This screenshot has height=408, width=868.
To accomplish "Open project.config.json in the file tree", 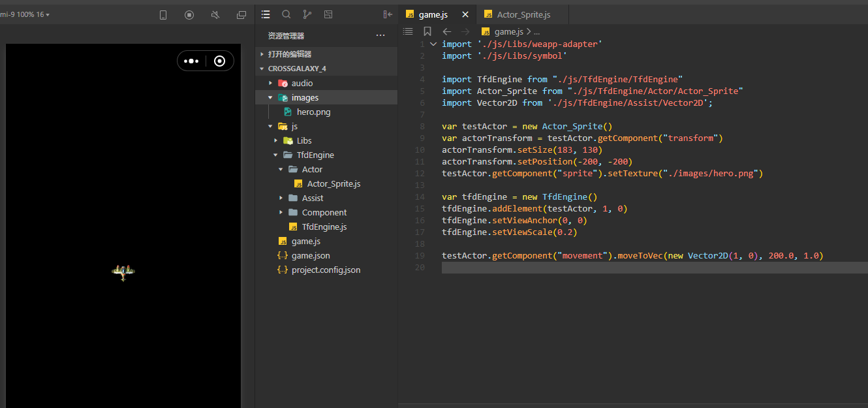I will coord(326,270).
